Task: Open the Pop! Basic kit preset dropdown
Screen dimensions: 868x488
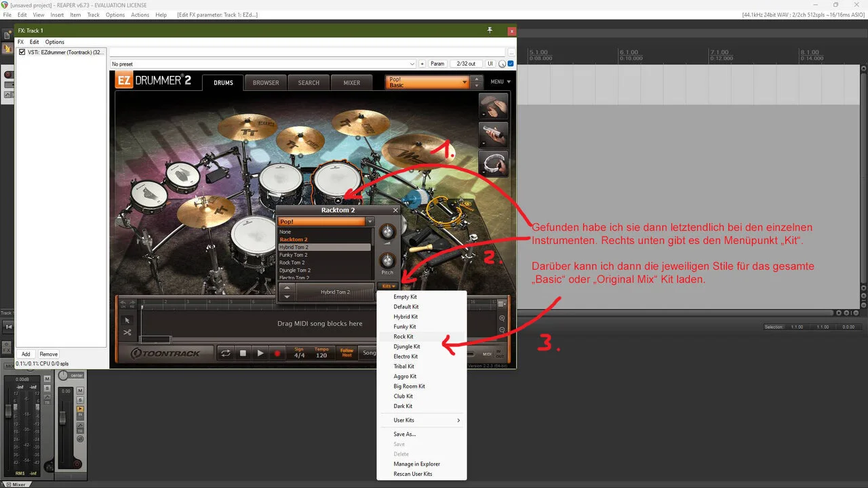Action: pos(427,82)
